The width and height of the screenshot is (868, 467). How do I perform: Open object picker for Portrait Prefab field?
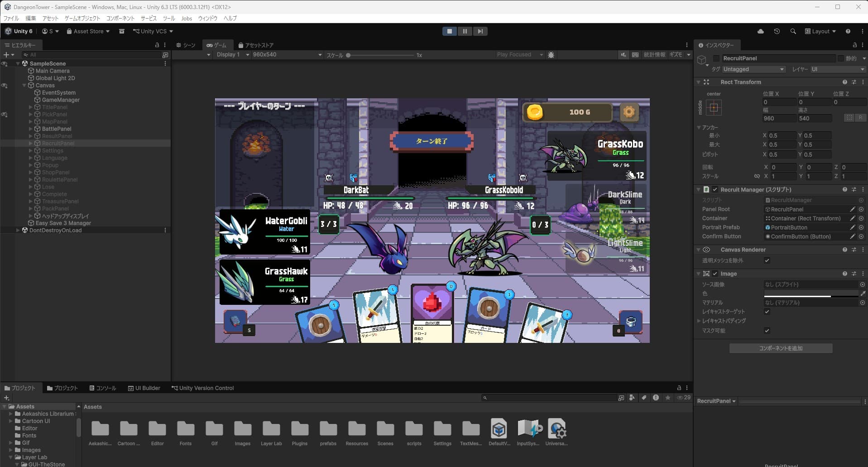coord(861,227)
